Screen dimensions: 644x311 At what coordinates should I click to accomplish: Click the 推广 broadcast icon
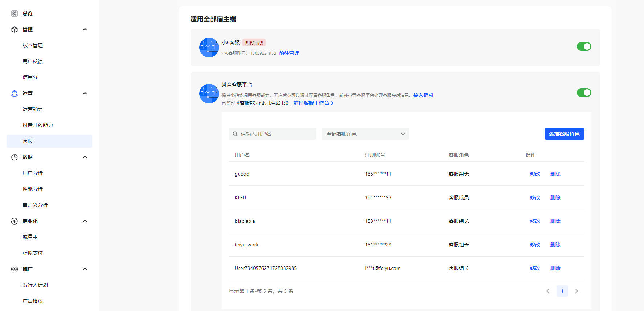coord(15,269)
